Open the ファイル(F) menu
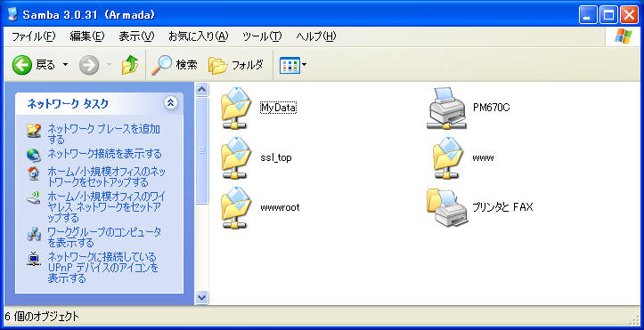This screenshot has height=330, width=644. click(x=33, y=36)
